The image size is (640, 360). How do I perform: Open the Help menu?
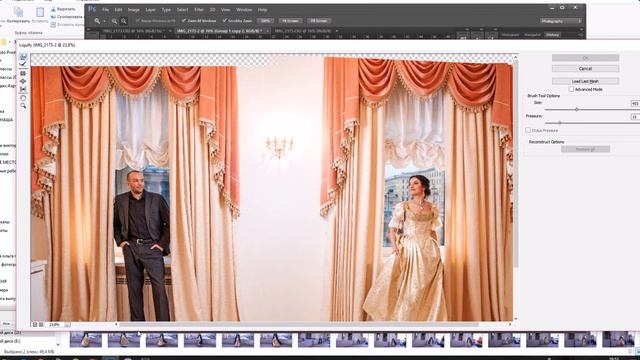click(262, 9)
